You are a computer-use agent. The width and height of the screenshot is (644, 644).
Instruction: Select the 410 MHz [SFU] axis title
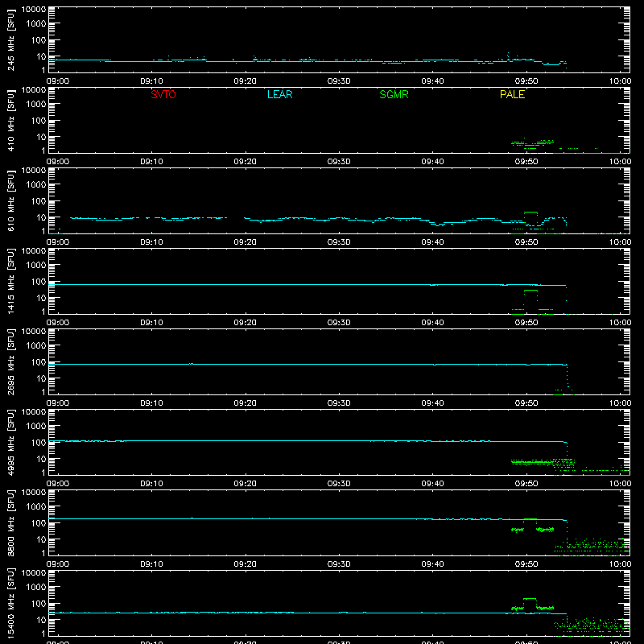coord(11,120)
